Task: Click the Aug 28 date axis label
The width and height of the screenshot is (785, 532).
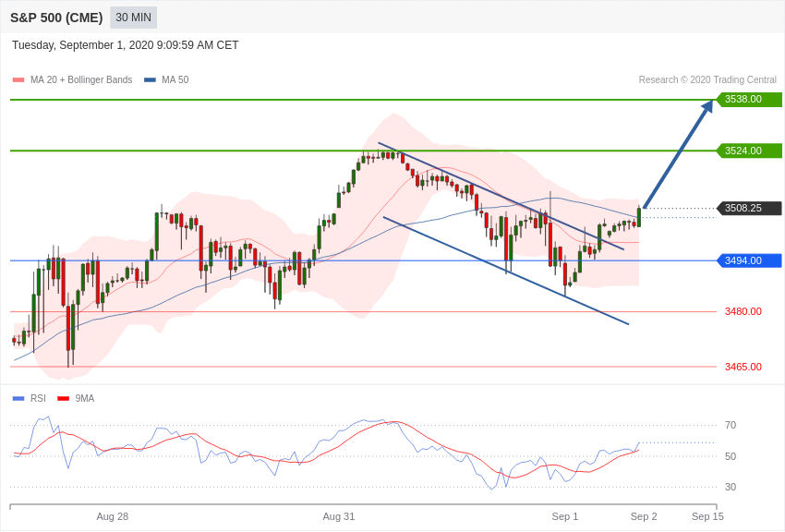Action: 112,516
